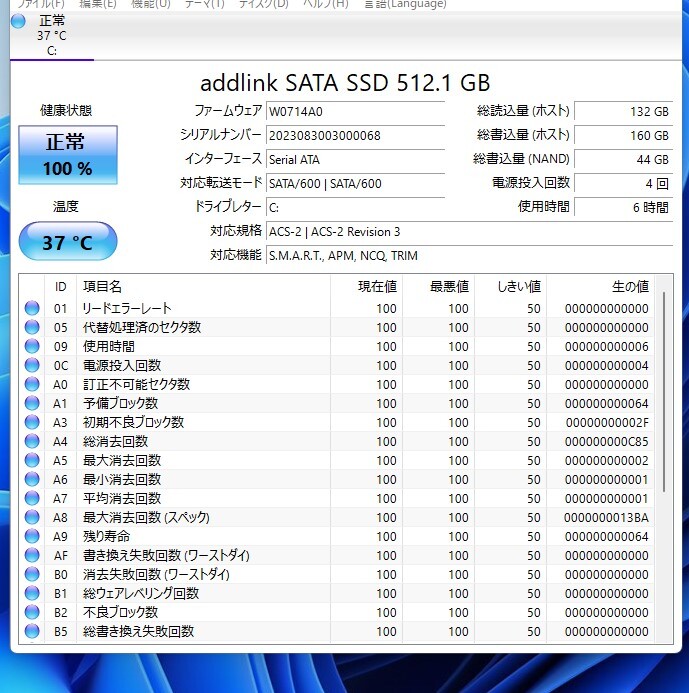Click raw value 000000000006 in 使用時間 row
689x693 pixels.
[x=606, y=346]
